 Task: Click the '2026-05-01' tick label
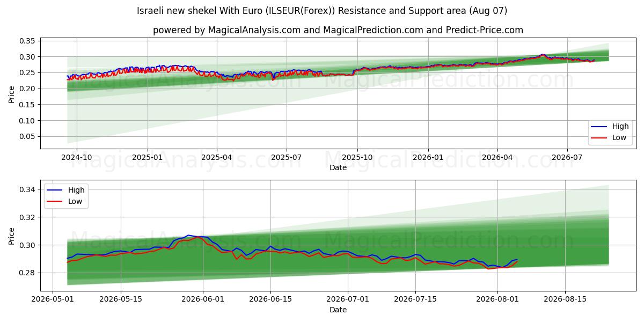(53, 299)
